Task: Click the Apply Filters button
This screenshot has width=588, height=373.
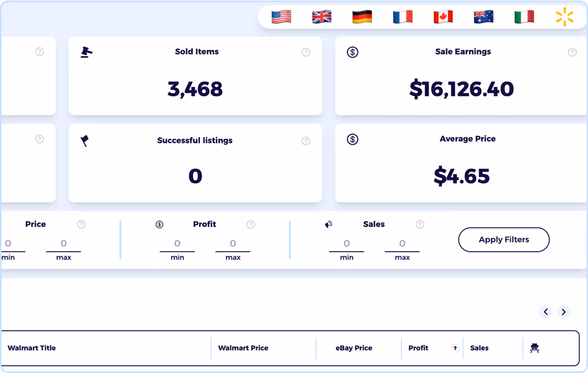Action: 504,239
